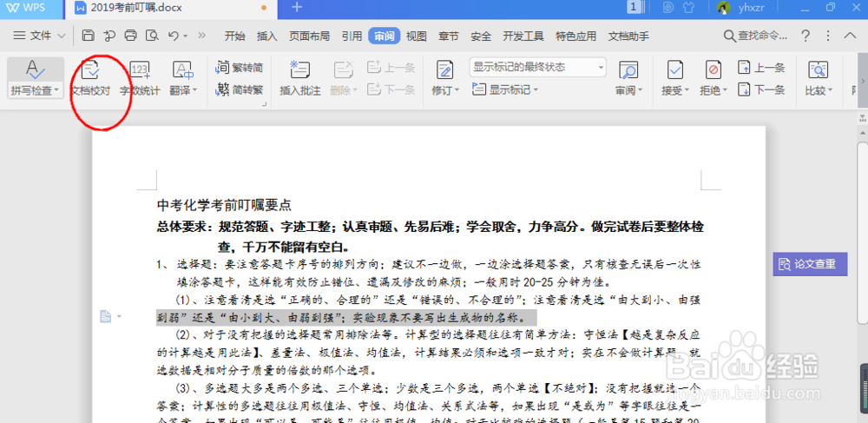The width and height of the screenshot is (868, 423).
Task: Click the 拒绝 reject change icon
Action: tap(713, 69)
